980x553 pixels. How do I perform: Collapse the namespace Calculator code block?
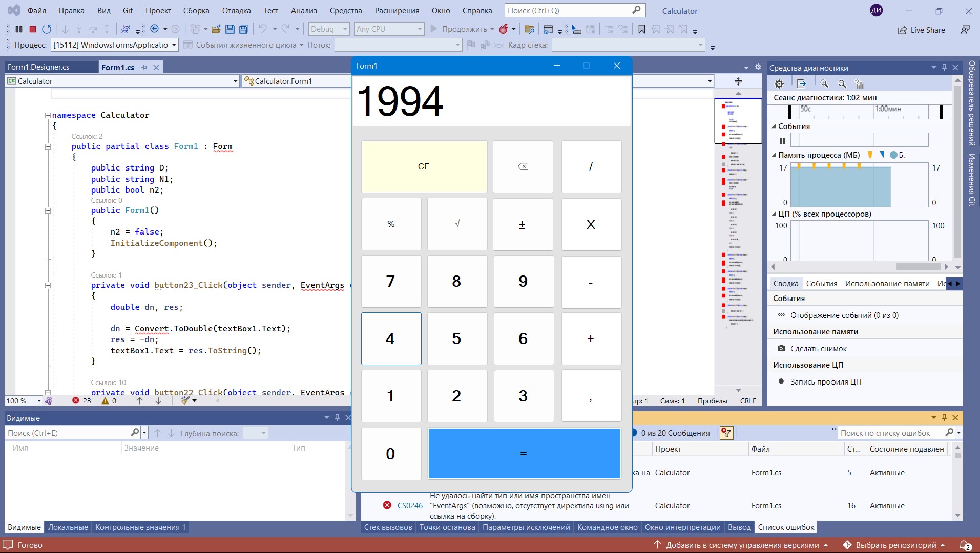click(48, 115)
